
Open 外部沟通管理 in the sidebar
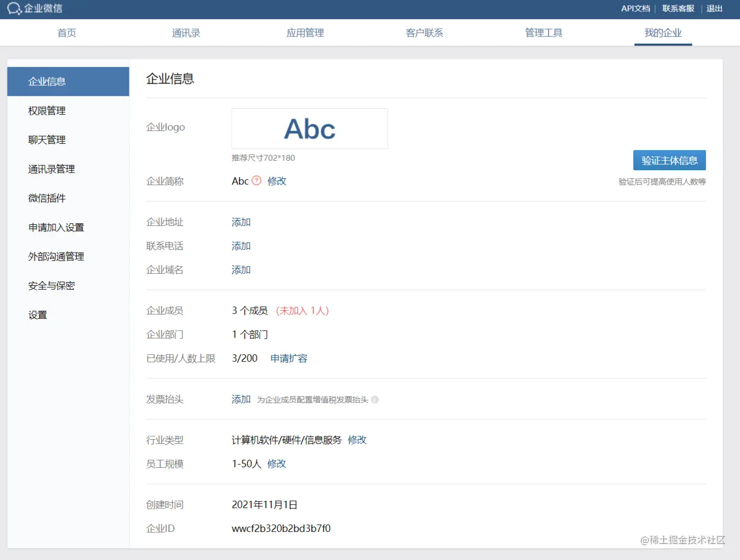[68, 257]
